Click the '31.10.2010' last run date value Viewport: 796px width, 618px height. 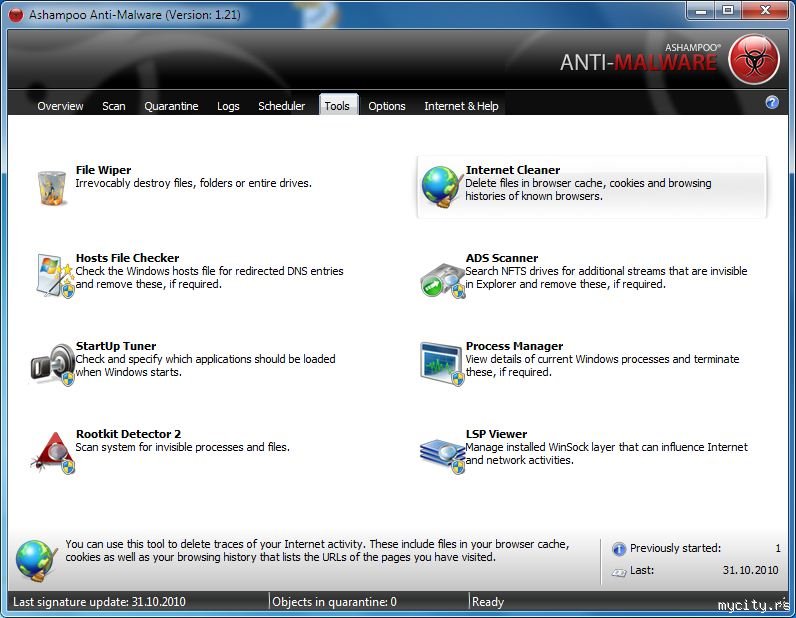[750, 570]
